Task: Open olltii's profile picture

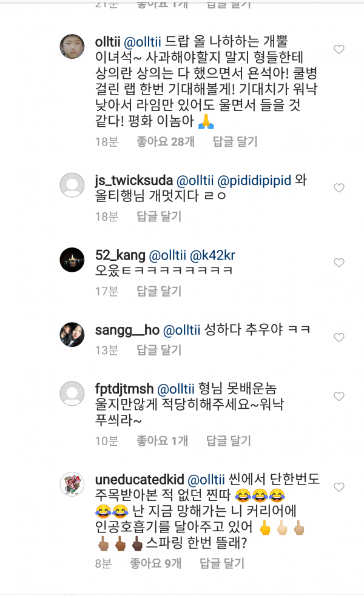Action: point(72,47)
